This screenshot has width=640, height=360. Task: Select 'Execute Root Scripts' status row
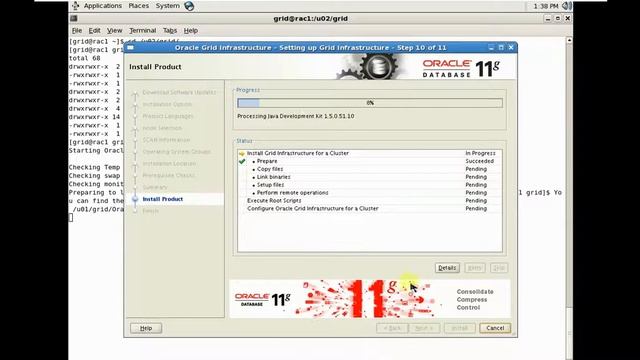370,200
